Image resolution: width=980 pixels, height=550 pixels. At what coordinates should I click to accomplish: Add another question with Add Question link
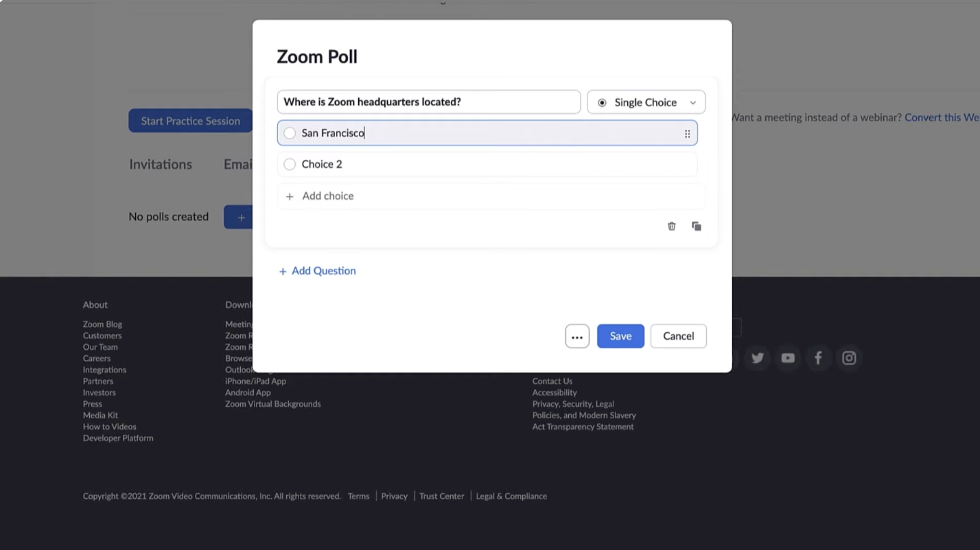[x=316, y=270]
